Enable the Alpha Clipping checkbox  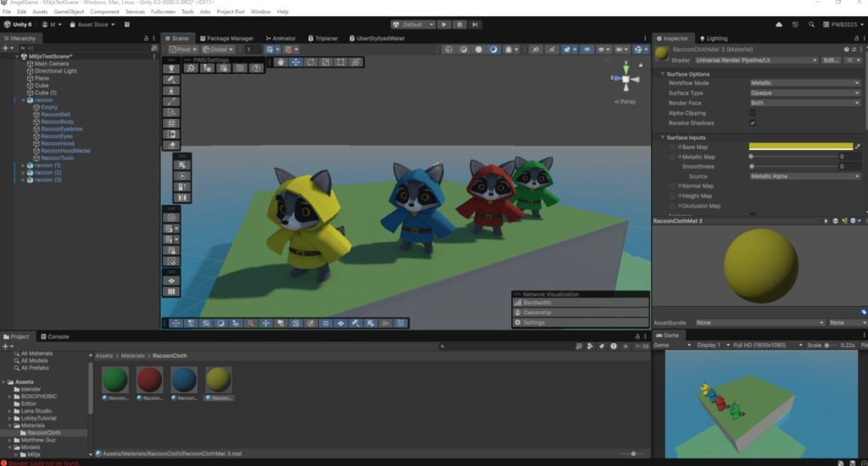click(x=753, y=113)
